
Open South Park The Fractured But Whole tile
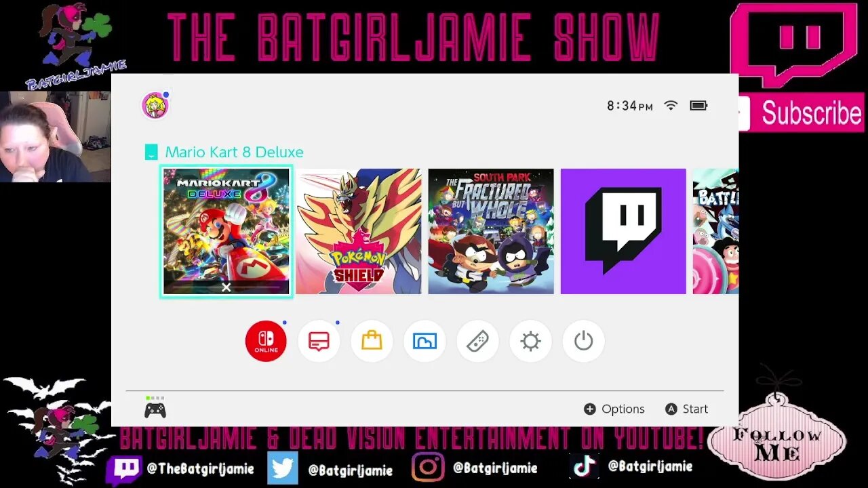tap(491, 231)
